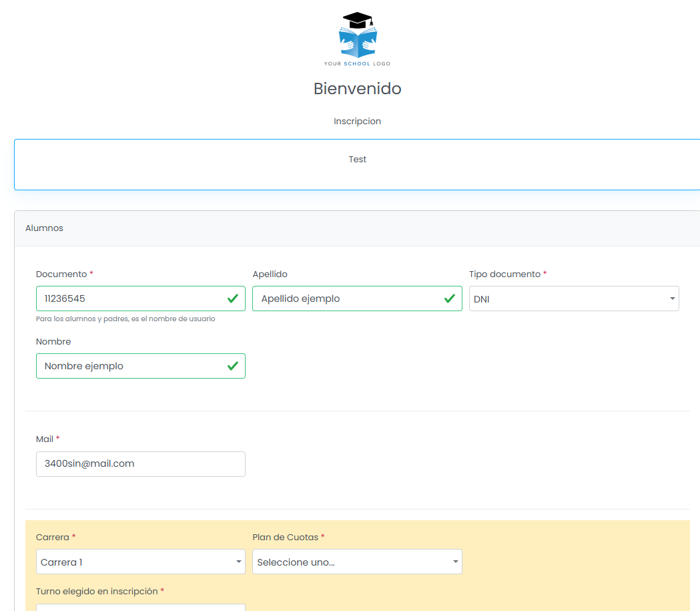Viewport: 700px width, 611px height.
Task: Click the green checkmark in Nombre field
Action: coord(233,366)
